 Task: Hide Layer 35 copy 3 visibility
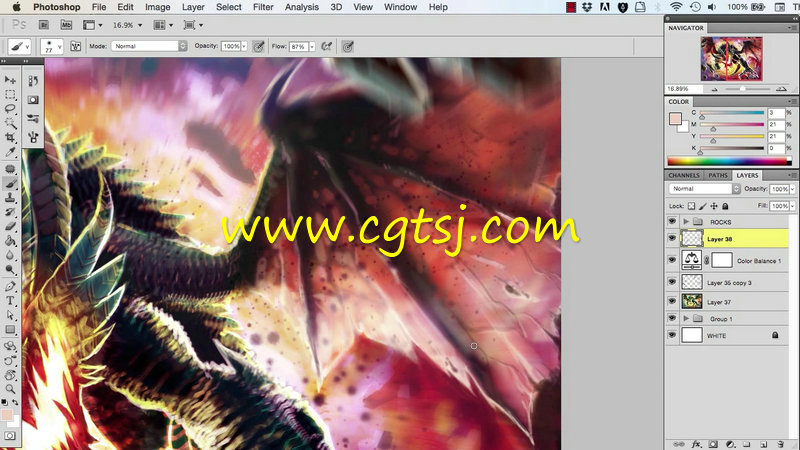(x=672, y=282)
